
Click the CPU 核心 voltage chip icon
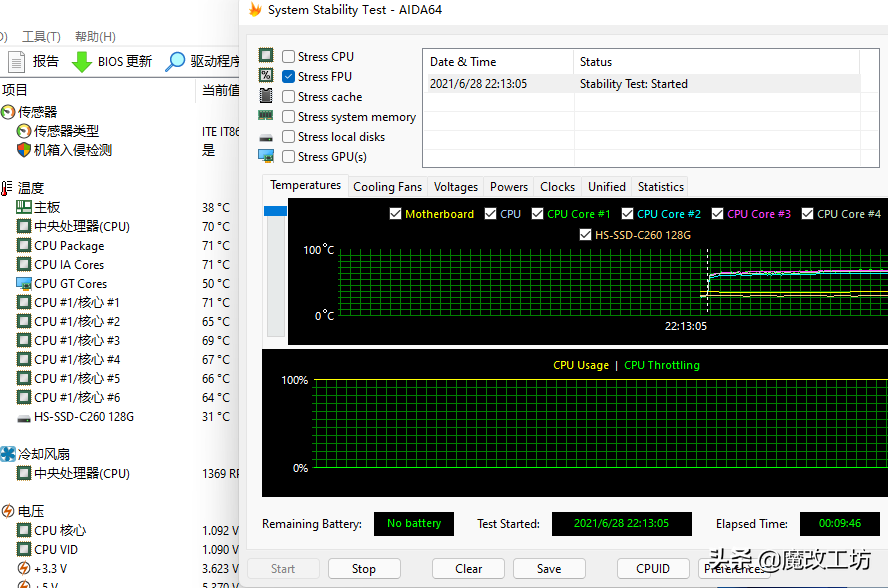(24, 530)
